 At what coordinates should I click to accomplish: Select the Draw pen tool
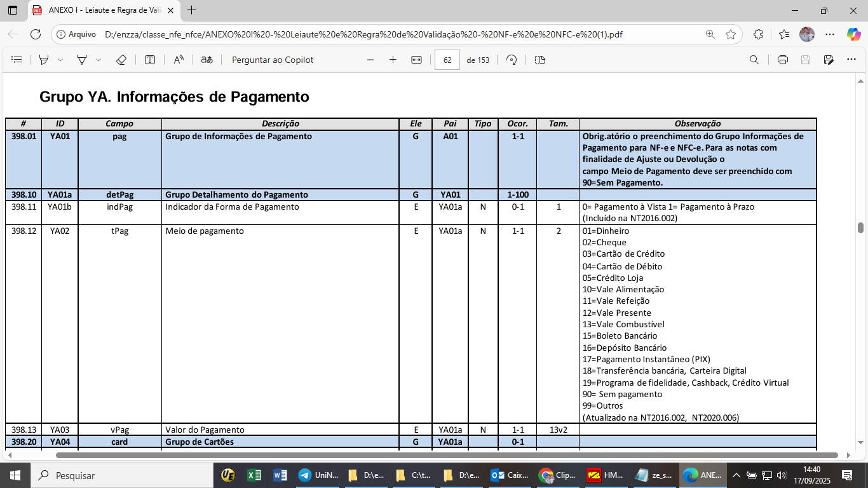[x=81, y=60]
